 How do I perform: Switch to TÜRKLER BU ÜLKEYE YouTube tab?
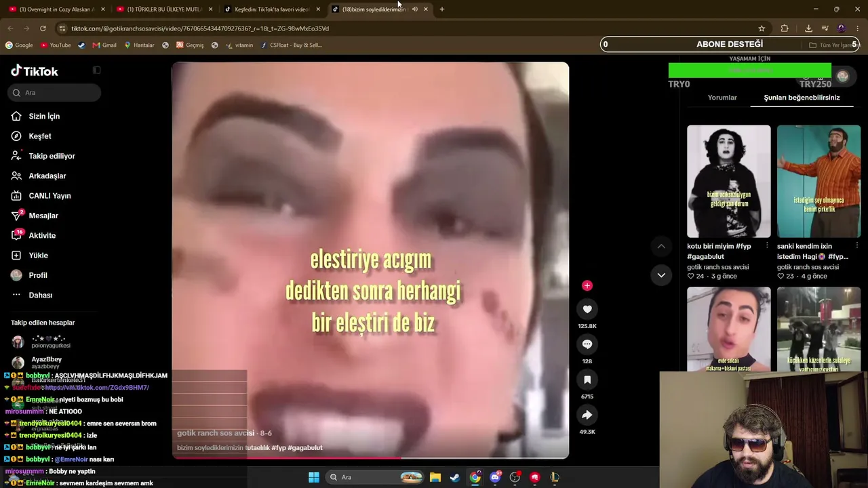click(164, 9)
